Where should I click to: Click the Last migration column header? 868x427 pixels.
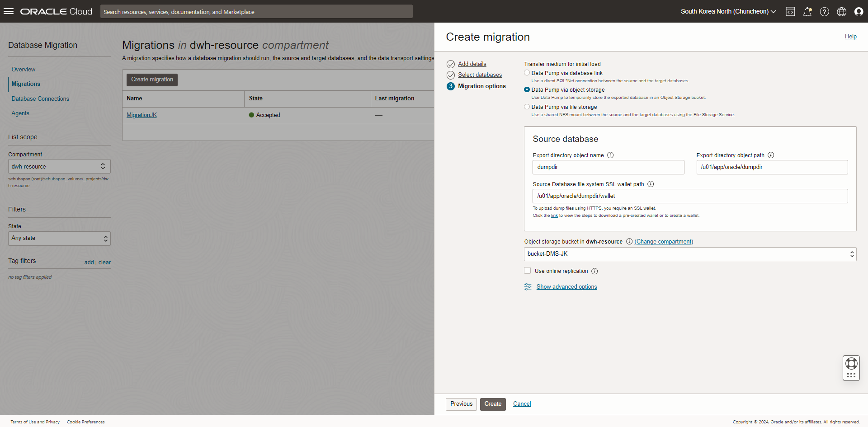click(x=394, y=99)
